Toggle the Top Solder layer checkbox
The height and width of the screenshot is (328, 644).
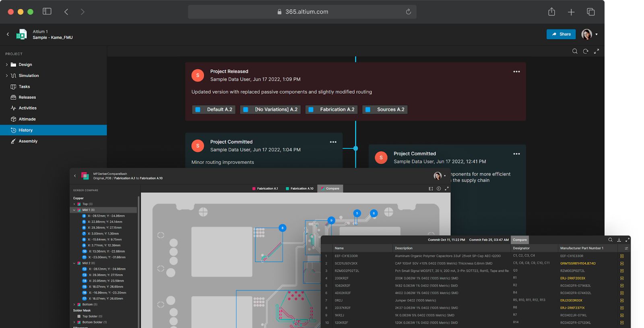pos(79,316)
